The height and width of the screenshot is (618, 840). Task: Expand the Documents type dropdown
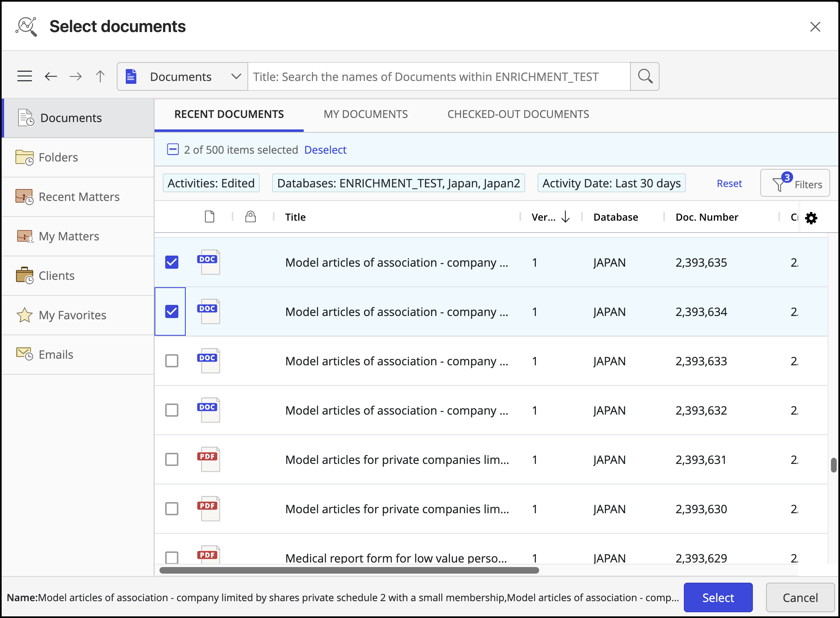point(236,76)
